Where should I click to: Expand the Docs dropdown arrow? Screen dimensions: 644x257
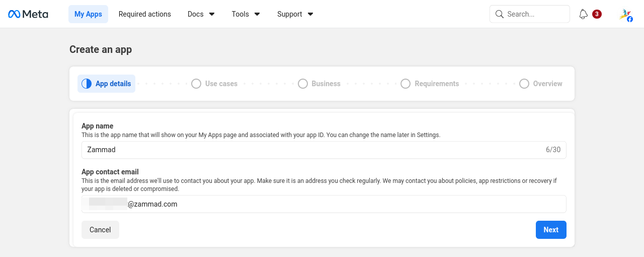212,14
